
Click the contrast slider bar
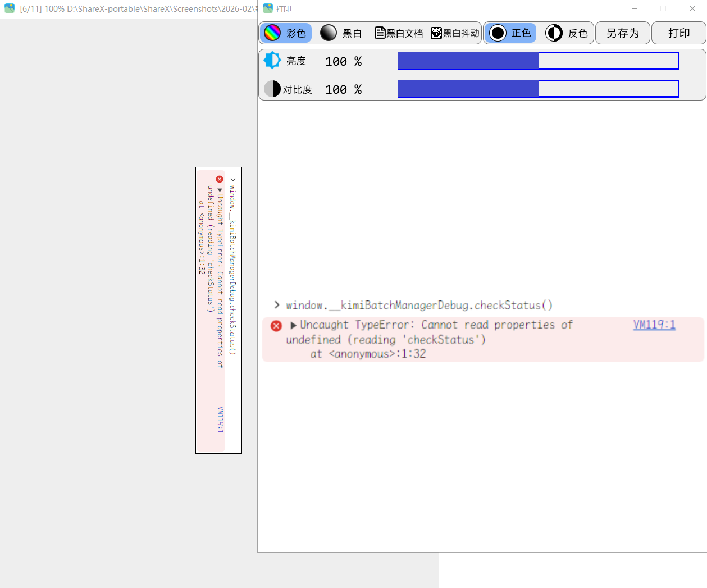[x=538, y=89]
